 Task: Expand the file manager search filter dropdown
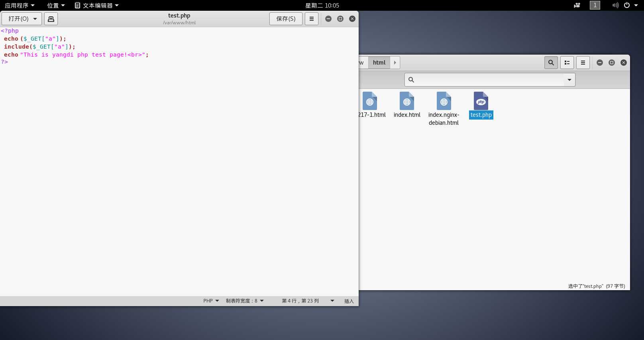[x=569, y=80]
